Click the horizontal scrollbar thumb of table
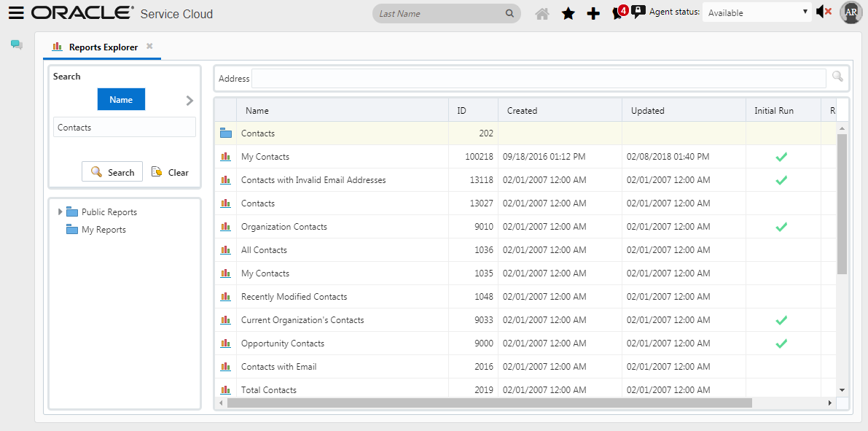The image size is (868, 431). [x=489, y=403]
